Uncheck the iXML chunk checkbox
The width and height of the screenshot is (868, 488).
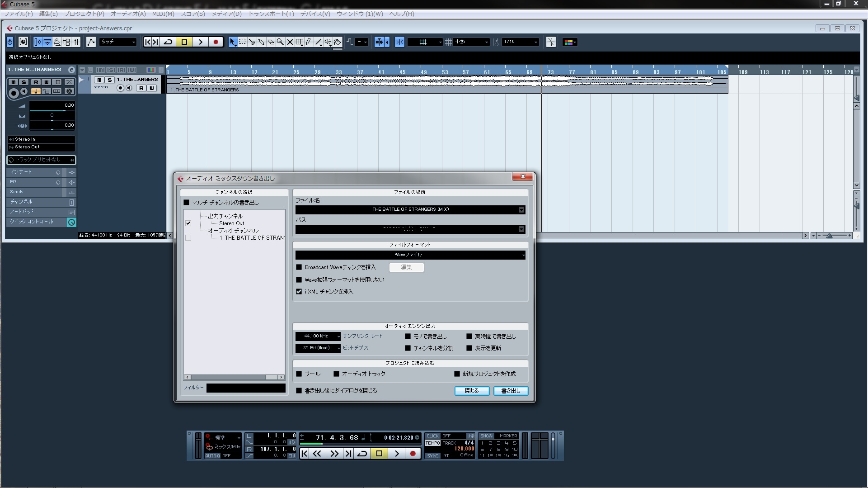299,292
